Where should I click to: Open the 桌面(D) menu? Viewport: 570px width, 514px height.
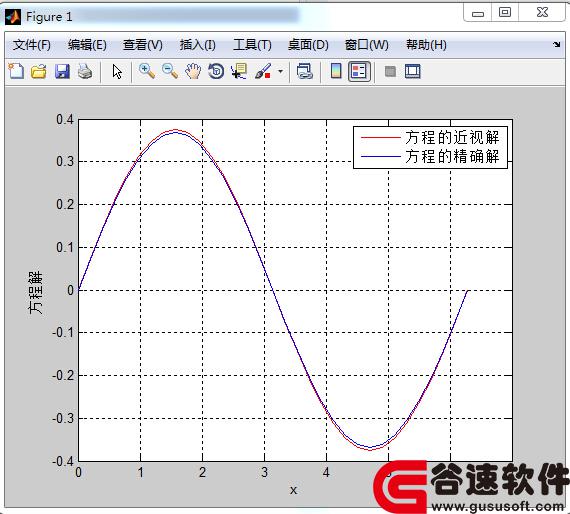click(308, 45)
